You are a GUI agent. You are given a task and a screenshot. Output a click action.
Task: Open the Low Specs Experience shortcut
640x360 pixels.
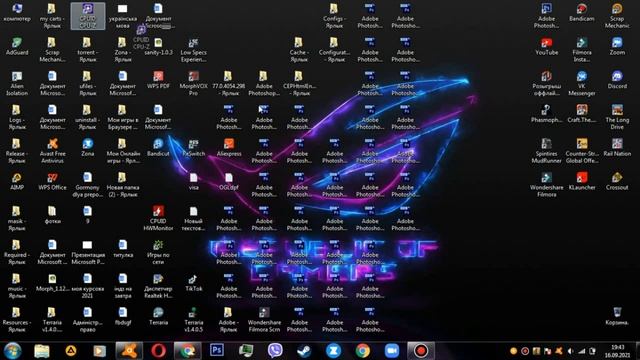[x=193, y=49]
